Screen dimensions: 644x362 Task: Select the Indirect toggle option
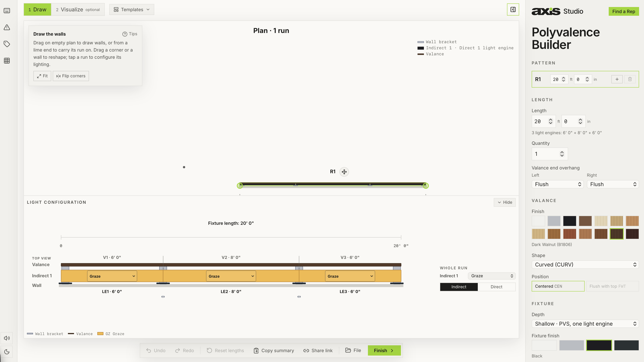(x=459, y=287)
